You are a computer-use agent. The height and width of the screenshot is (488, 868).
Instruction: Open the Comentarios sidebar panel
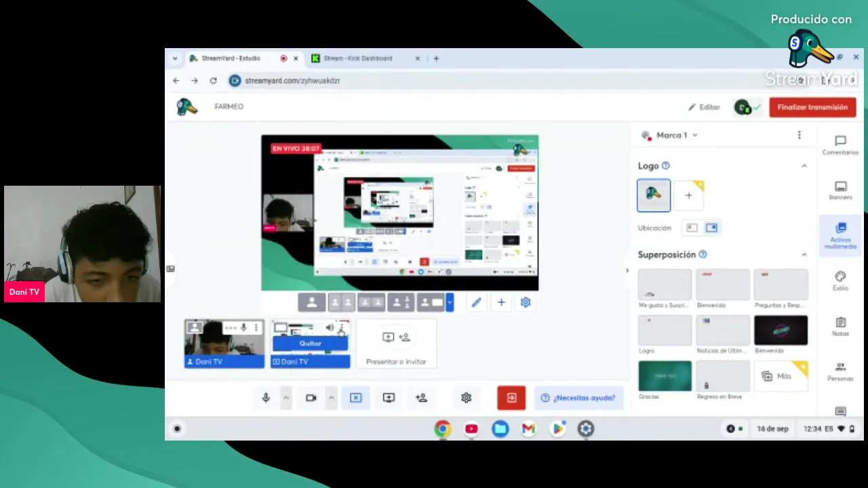840,145
